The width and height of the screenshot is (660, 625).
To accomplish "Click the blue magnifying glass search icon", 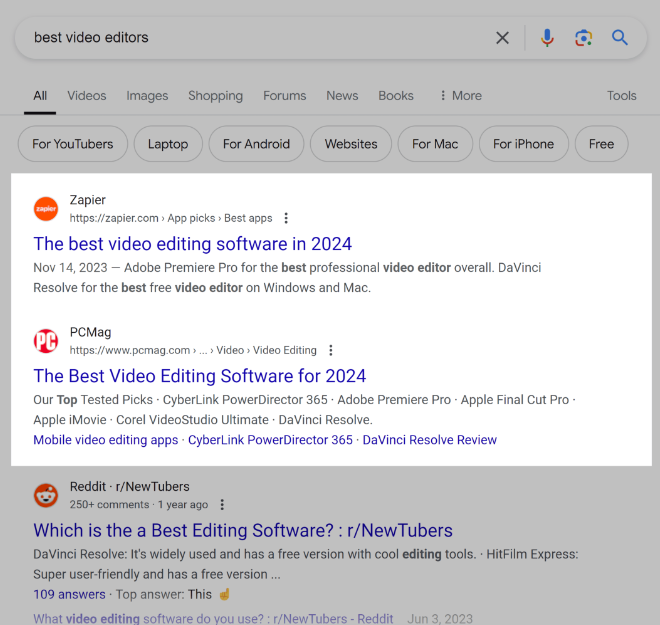I will (620, 38).
